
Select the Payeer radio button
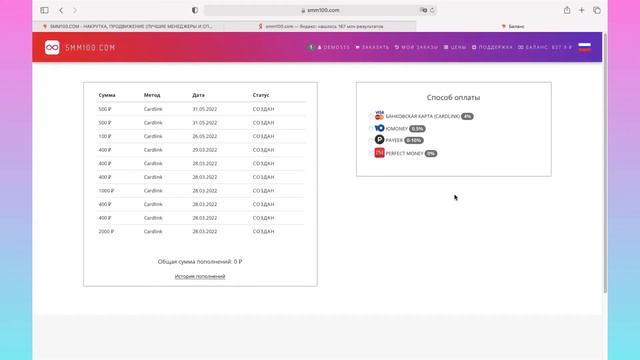tap(371, 140)
